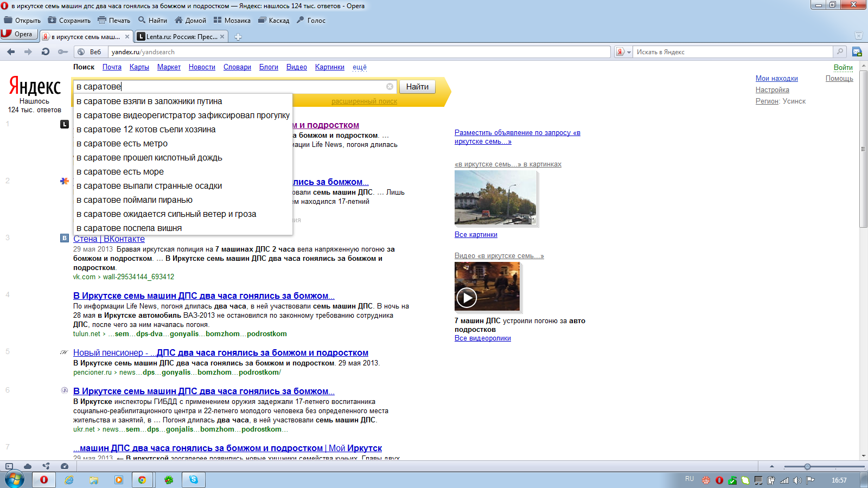Toggle Opera Turbo speedometer icon
Screen dimensions: 868x488
(65, 466)
